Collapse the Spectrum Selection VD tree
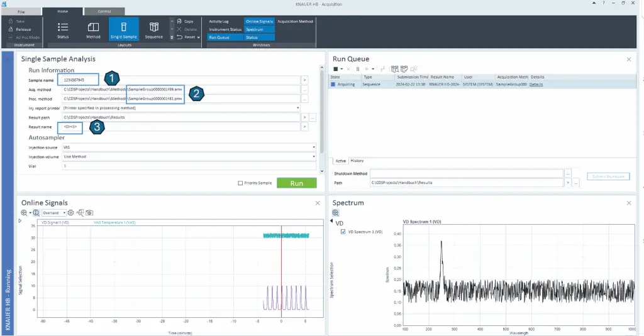The width and height of the screenshot is (644, 336). tap(332, 221)
